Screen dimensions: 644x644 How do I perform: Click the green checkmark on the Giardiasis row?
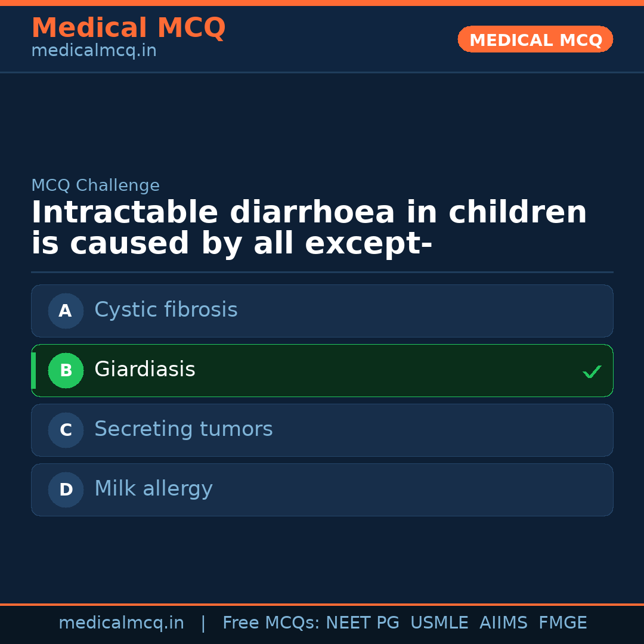pyautogui.click(x=592, y=371)
